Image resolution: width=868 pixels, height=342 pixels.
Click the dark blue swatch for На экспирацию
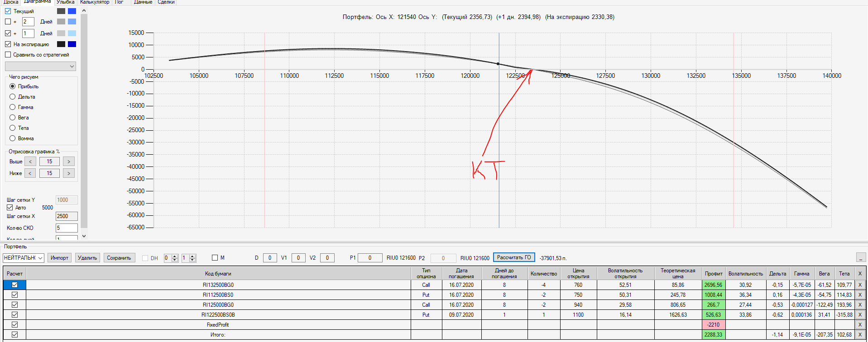pyautogui.click(x=72, y=44)
